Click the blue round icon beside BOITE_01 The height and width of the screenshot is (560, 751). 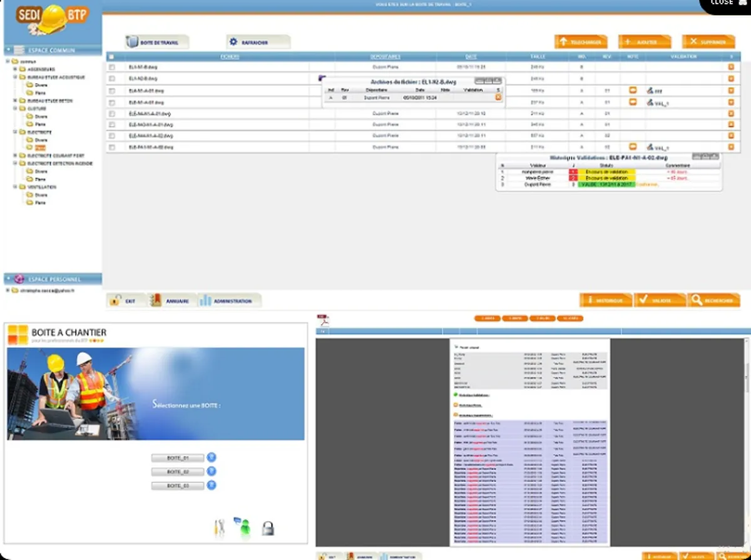click(x=211, y=457)
